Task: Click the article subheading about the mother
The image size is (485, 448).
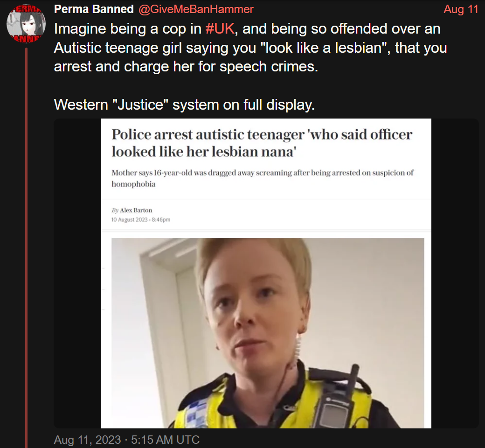Action: (x=262, y=178)
